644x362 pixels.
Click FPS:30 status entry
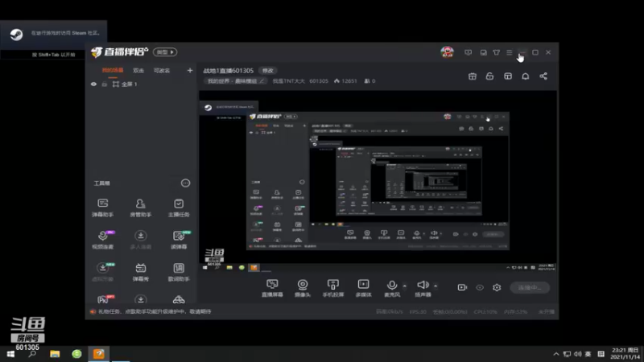pyautogui.click(x=418, y=312)
